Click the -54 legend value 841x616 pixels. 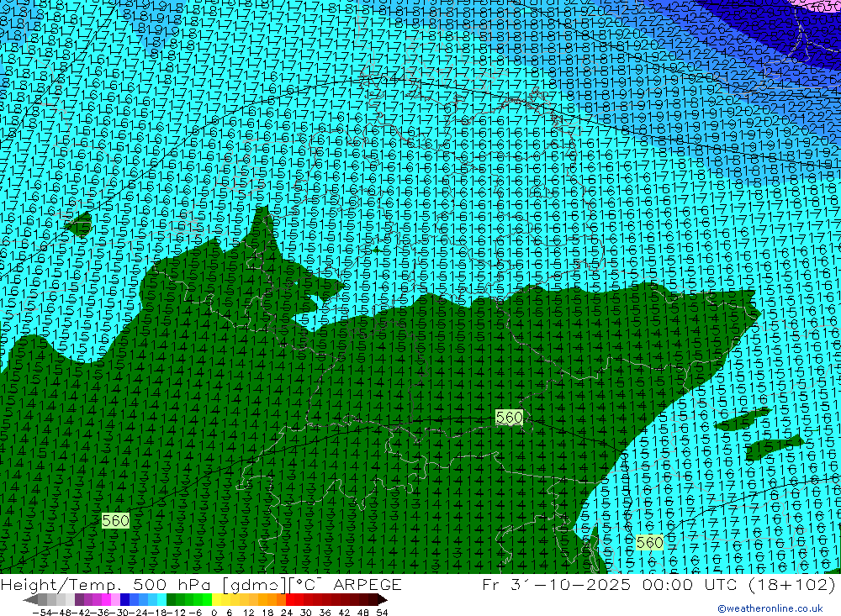tap(42, 613)
